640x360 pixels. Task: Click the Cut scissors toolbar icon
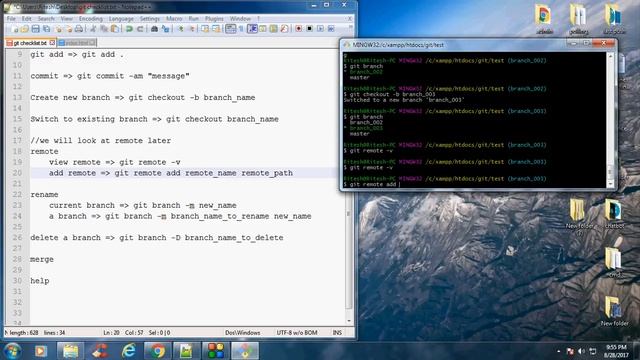coord(93,29)
